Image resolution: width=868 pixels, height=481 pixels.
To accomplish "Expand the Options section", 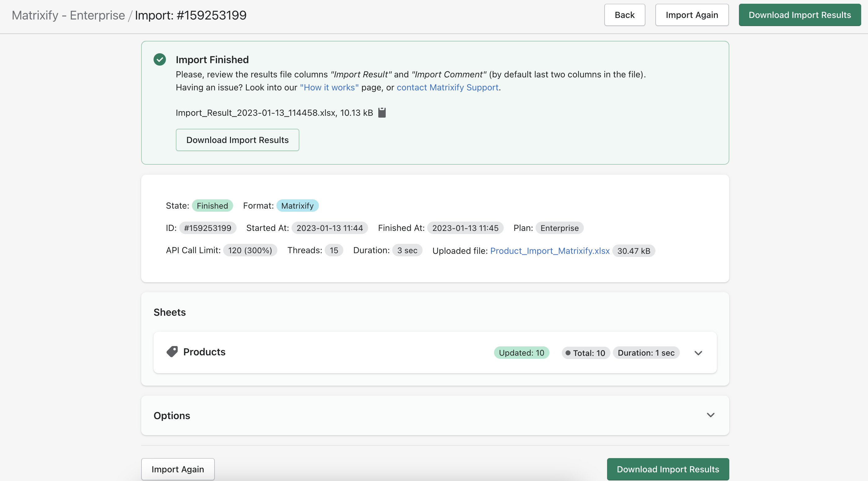I will point(711,415).
